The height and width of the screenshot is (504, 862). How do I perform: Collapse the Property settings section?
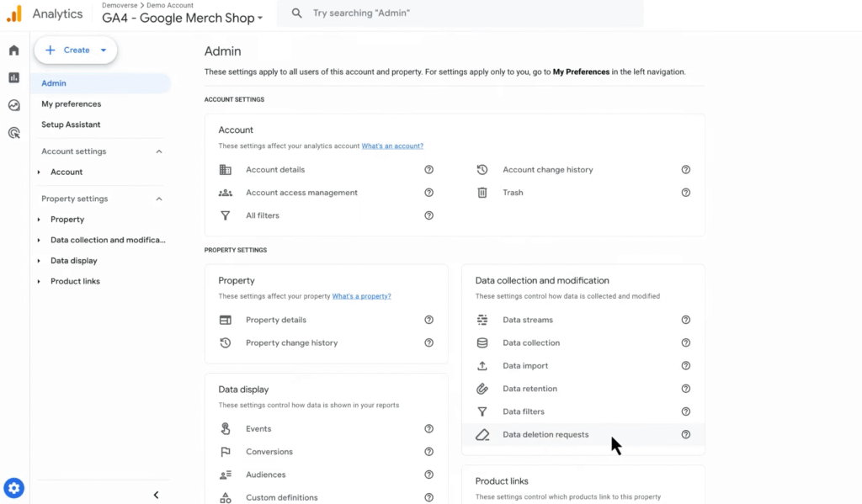pyautogui.click(x=159, y=199)
